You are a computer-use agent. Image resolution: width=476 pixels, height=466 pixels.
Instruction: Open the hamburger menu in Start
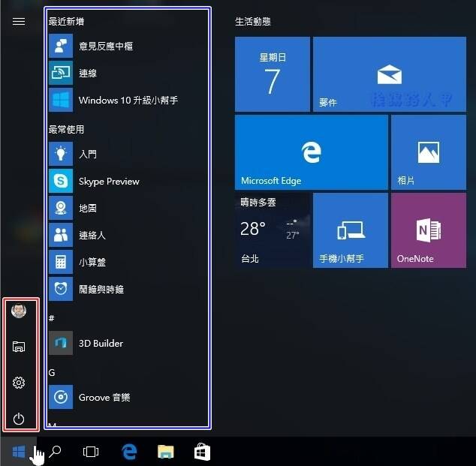point(19,22)
